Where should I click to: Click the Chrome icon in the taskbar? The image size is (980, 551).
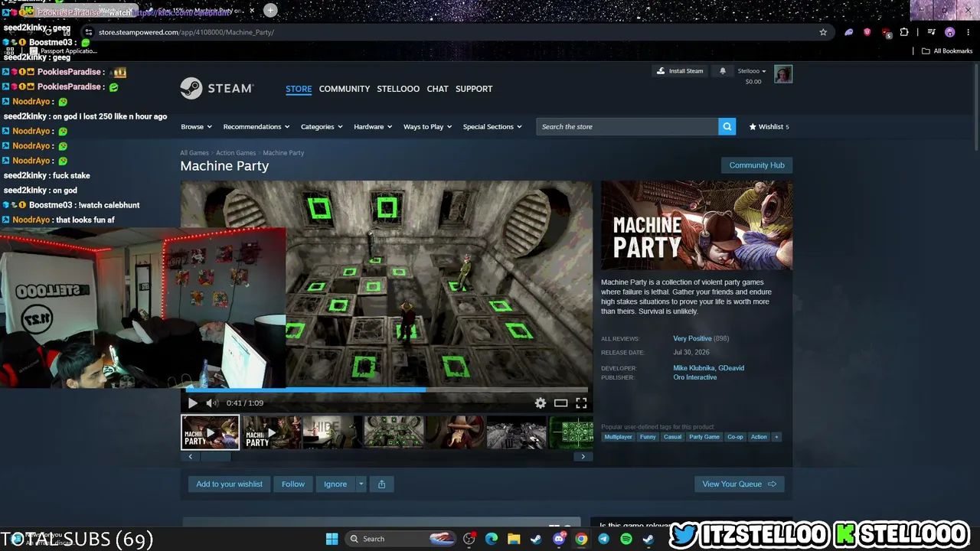pos(581,539)
